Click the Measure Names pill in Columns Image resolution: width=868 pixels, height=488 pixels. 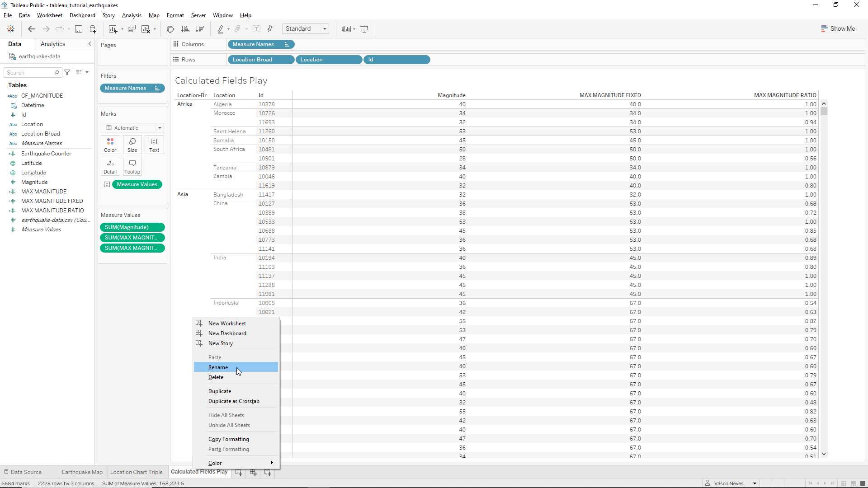(261, 44)
